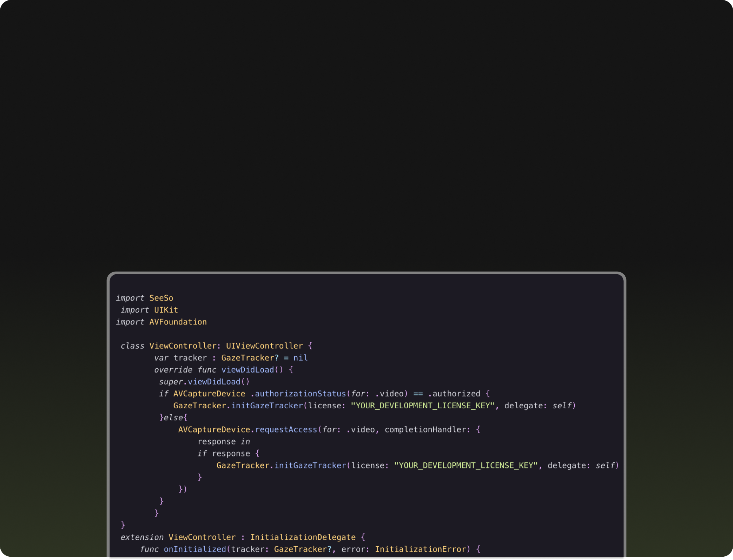Click 'response in' closure line

click(x=224, y=442)
